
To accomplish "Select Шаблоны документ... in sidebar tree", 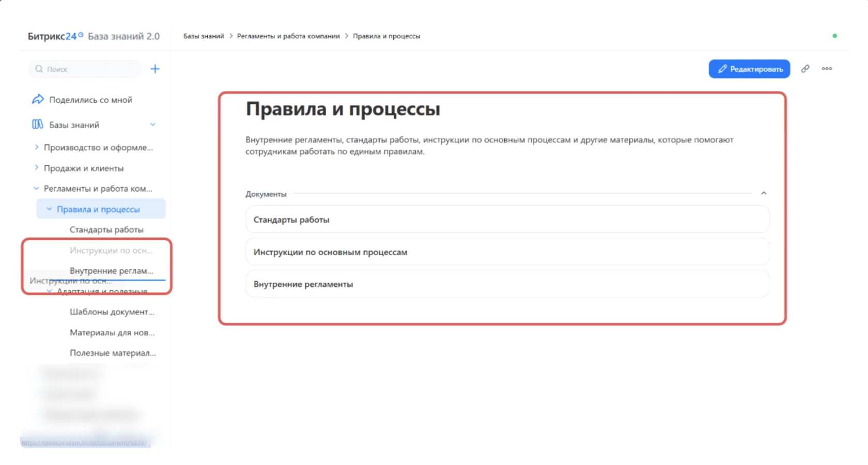I will click(112, 312).
